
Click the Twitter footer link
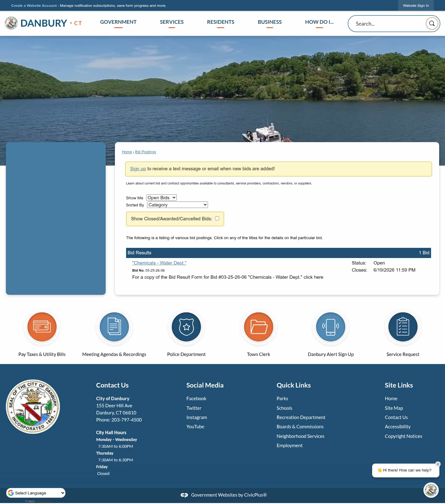click(194, 408)
